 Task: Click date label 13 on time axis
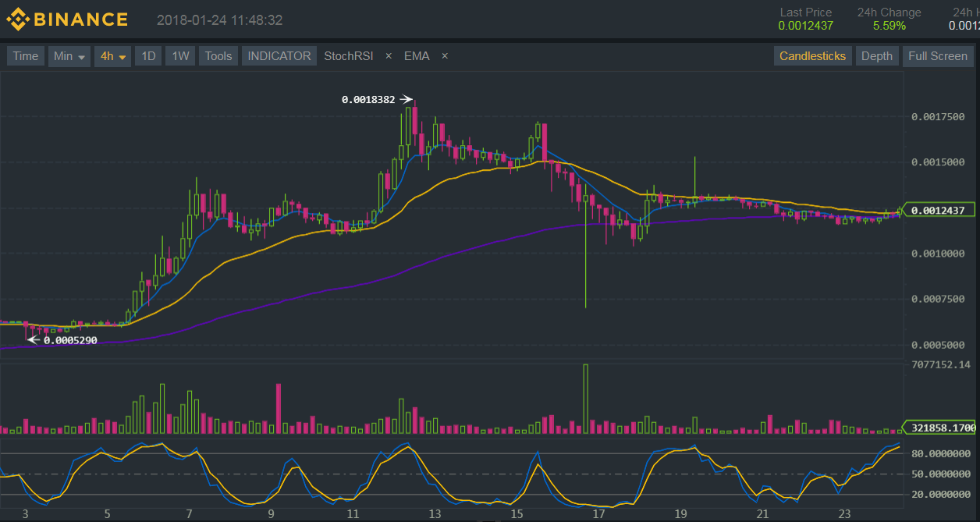pos(434,514)
